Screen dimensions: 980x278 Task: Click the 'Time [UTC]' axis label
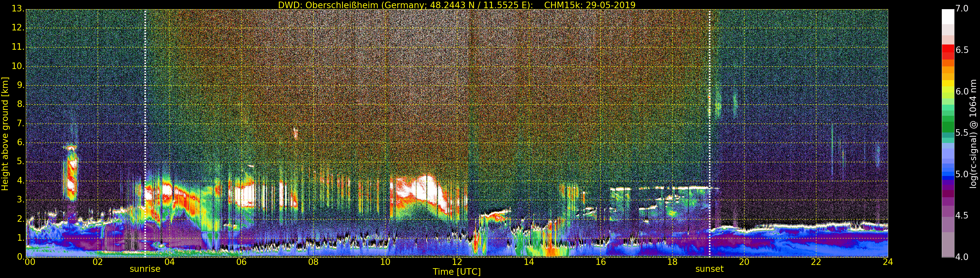click(457, 272)
